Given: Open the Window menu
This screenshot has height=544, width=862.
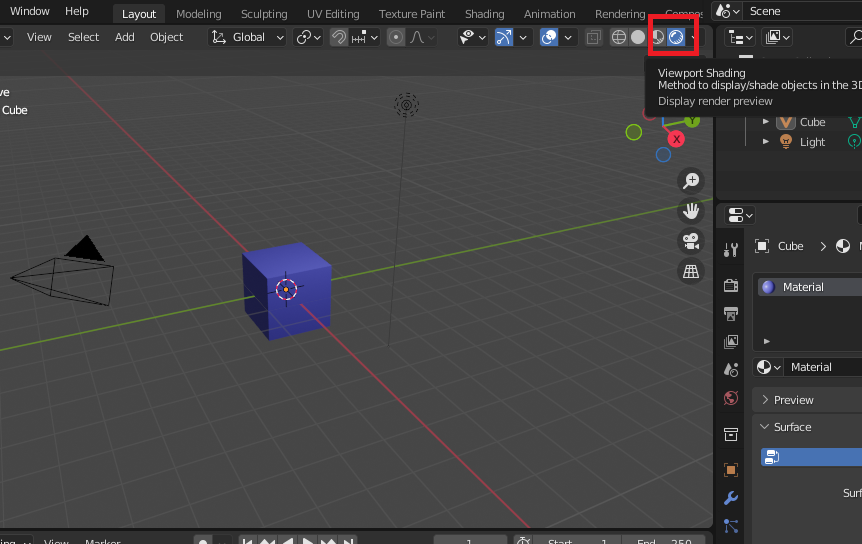Looking at the screenshot, I should (30, 11).
